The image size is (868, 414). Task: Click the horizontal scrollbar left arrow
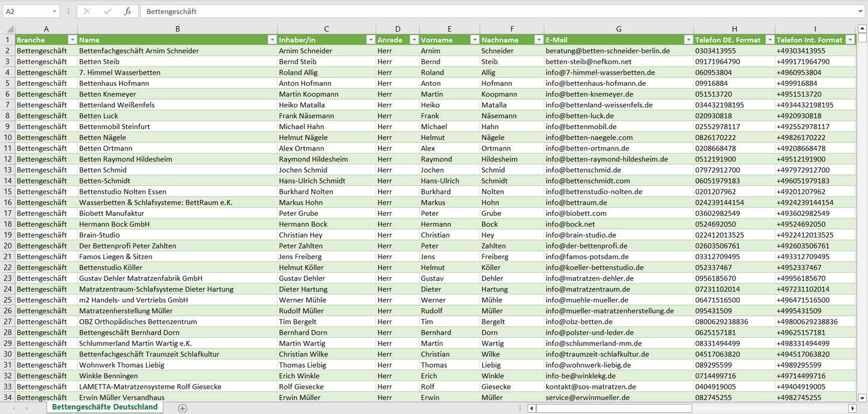coord(532,408)
